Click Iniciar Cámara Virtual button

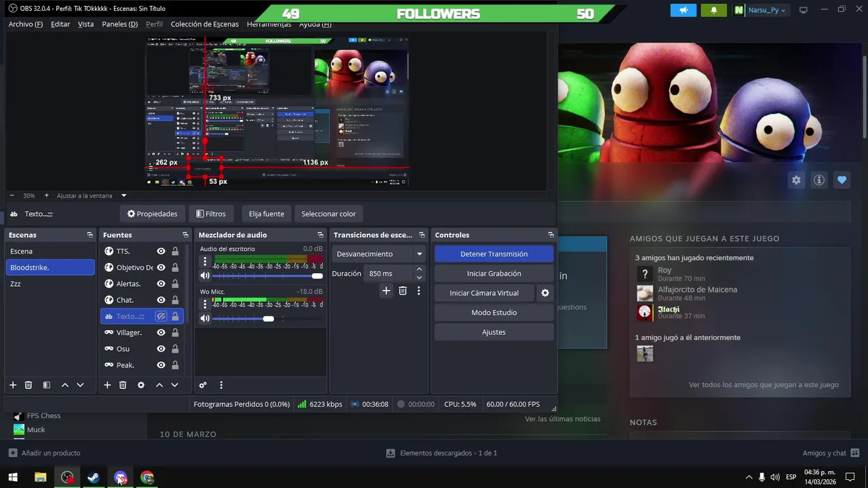pyautogui.click(x=484, y=293)
